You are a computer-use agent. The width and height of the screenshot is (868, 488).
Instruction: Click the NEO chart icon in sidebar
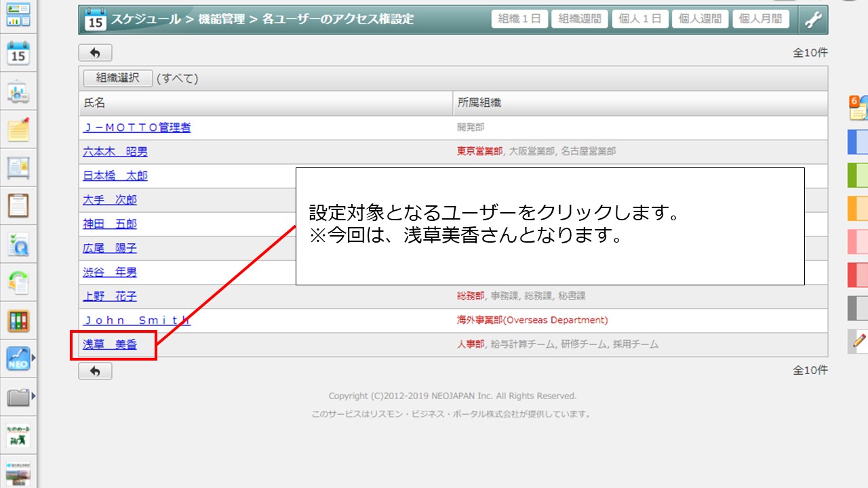[18, 359]
